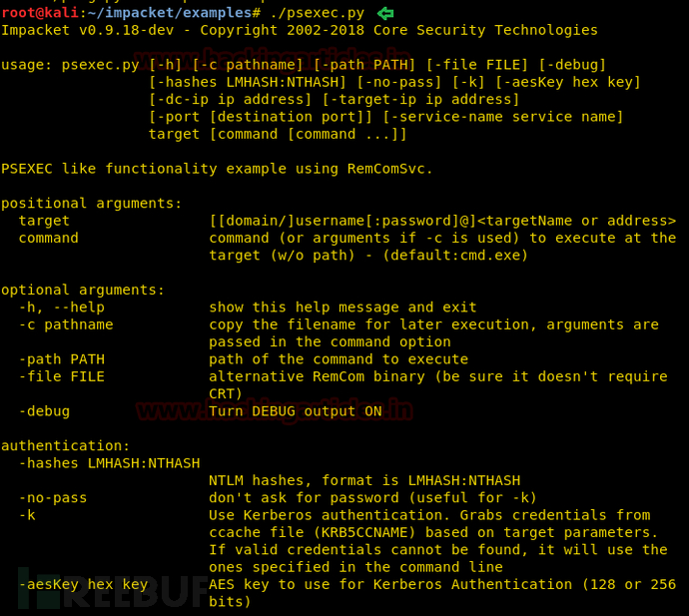
Task: Click the green arrow after ./psexec.py
Action: [385, 14]
